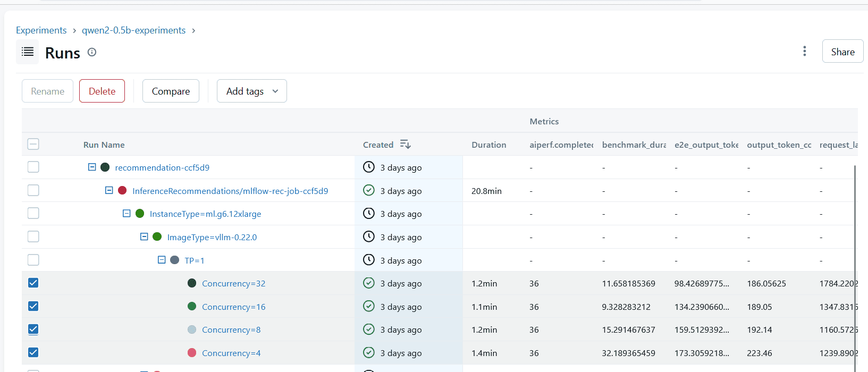Click the output_token_cc metric column header
The height and width of the screenshot is (372, 868).
779,145
